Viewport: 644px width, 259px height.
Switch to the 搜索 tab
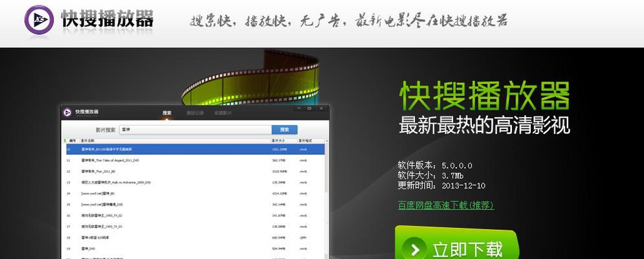pyautogui.click(x=167, y=113)
